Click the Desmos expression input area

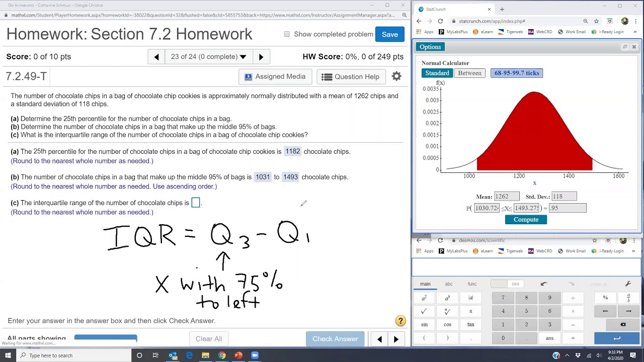[x=527, y=266]
